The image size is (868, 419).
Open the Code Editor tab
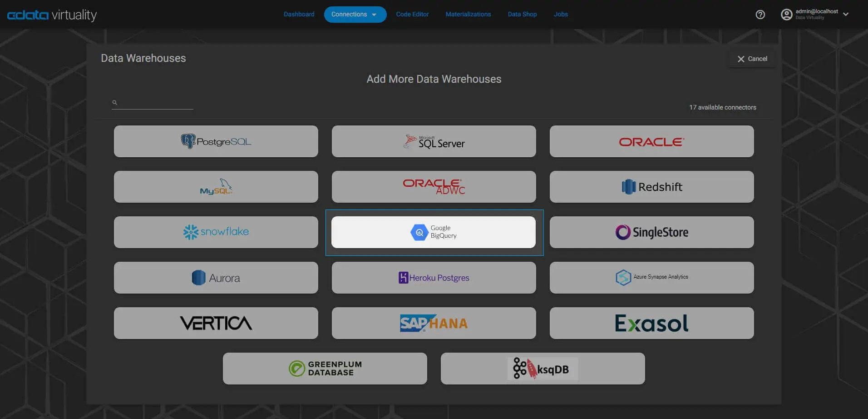pyautogui.click(x=412, y=15)
